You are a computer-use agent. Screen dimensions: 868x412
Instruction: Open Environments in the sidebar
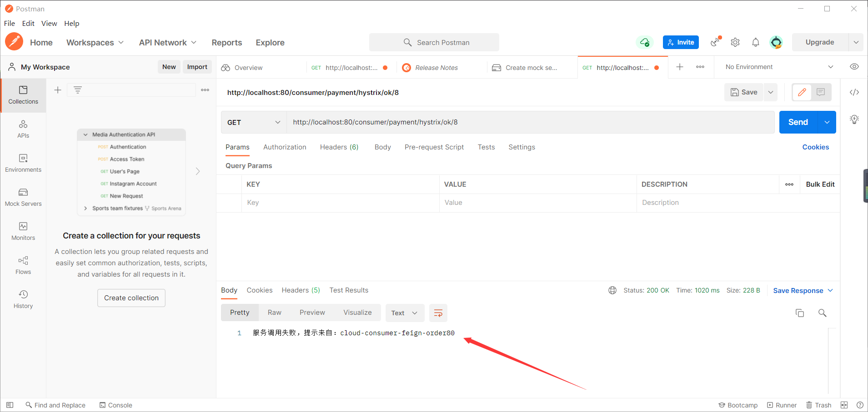pos(23,164)
